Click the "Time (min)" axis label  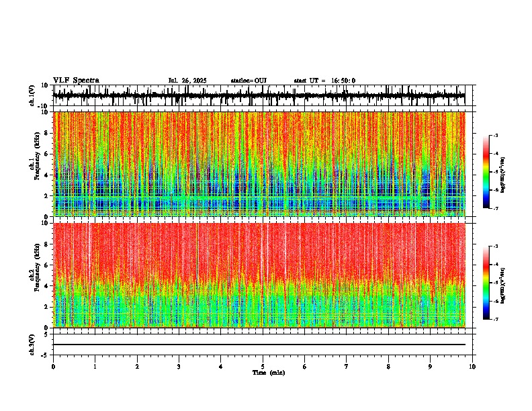269,373
